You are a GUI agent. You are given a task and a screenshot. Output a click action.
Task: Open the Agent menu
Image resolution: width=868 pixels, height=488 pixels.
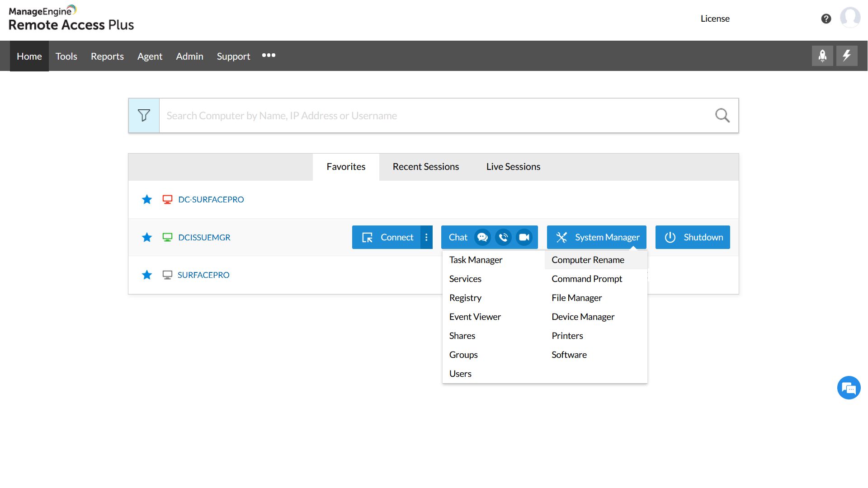click(150, 56)
